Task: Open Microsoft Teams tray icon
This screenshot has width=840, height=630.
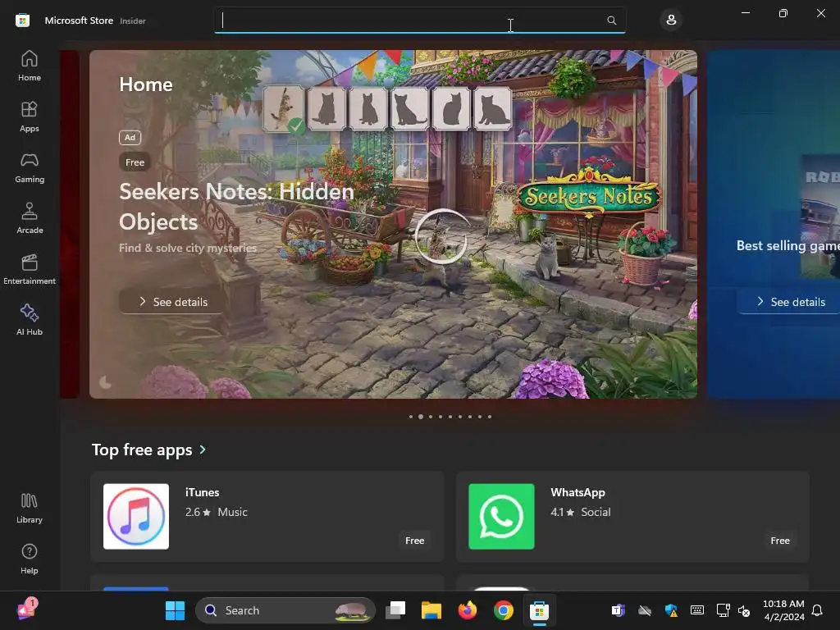Action: click(619, 610)
